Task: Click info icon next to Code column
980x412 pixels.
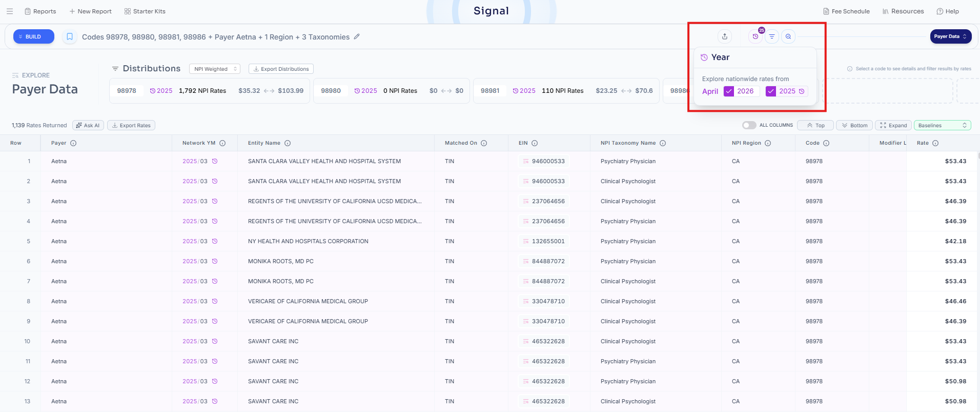Action: pos(826,143)
